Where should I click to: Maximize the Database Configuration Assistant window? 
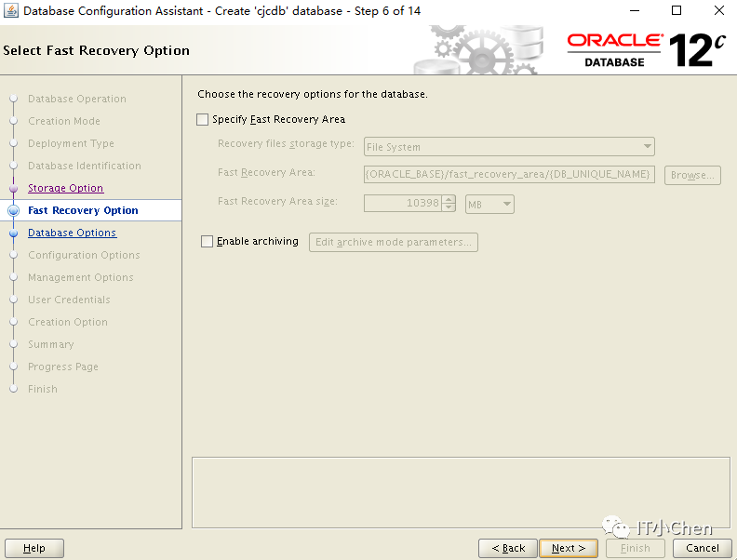tap(677, 10)
